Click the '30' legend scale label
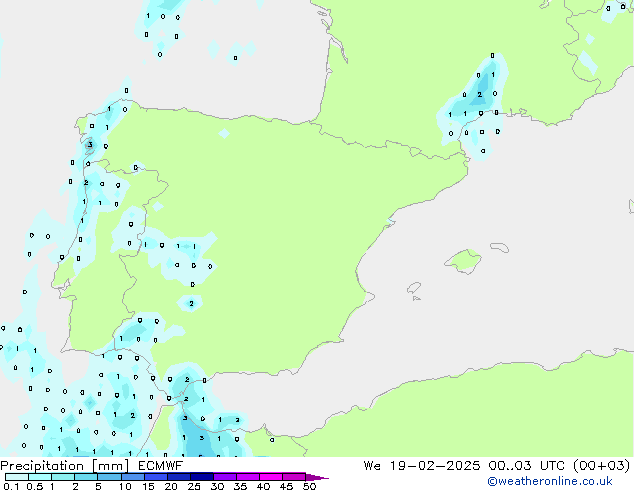 tap(217, 486)
